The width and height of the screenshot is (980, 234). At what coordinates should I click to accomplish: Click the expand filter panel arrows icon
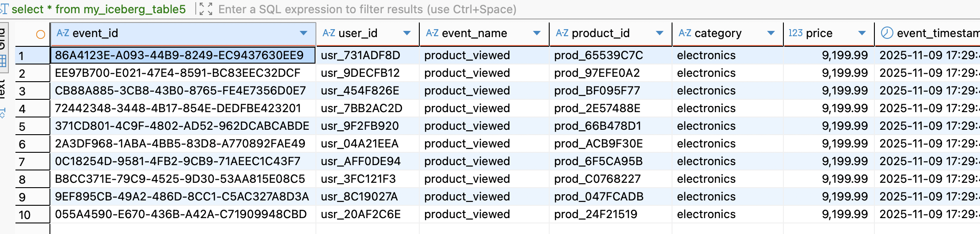[x=205, y=9]
